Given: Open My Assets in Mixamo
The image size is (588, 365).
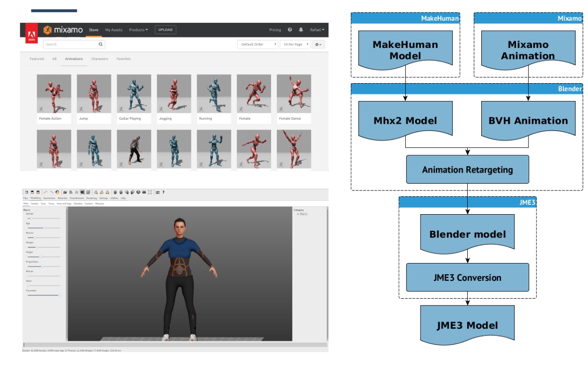Looking at the screenshot, I should pyautogui.click(x=114, y=30).
